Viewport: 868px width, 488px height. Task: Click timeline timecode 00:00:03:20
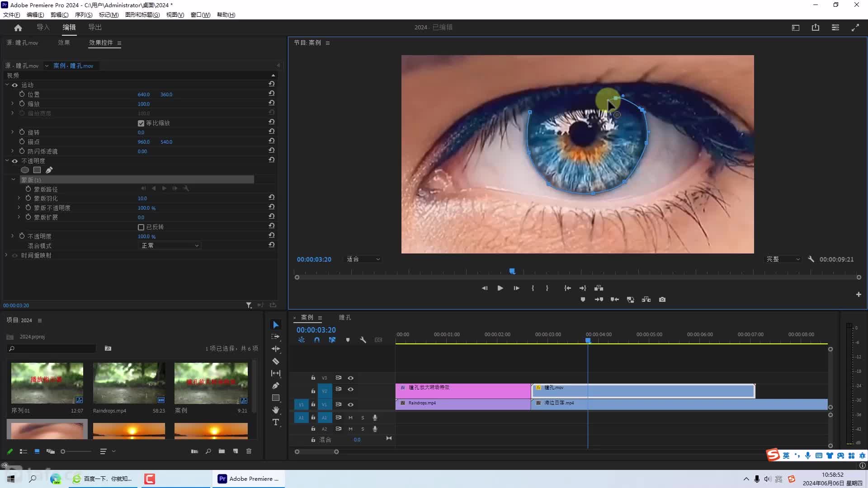(316, 330)
